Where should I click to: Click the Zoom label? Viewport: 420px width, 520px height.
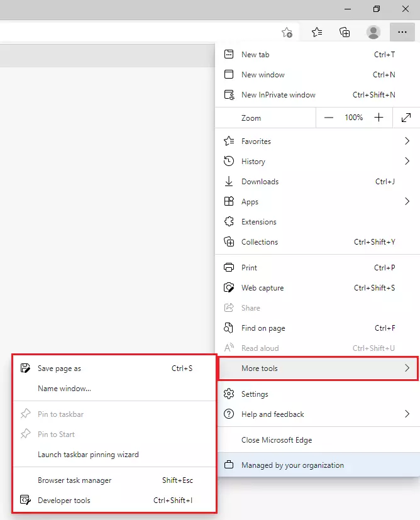(x=251, y=118)
